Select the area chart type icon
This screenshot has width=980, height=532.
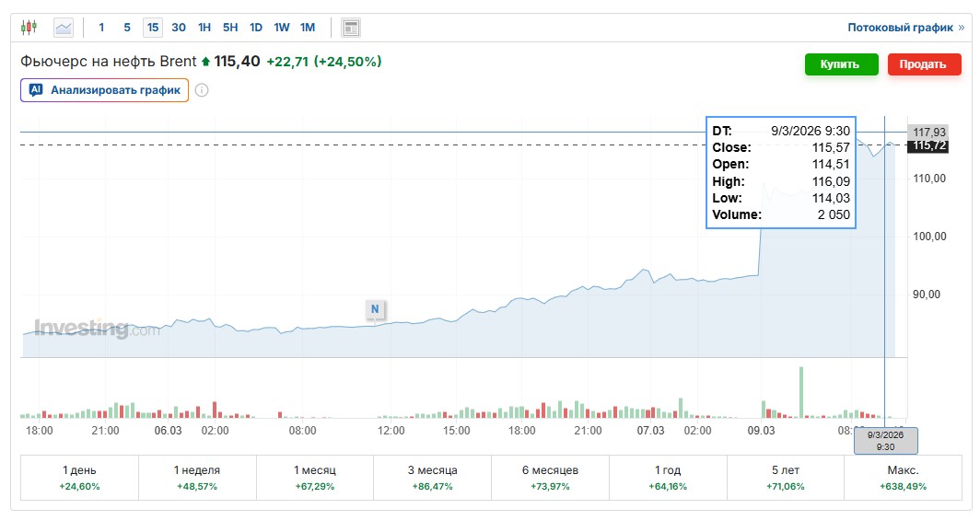coord(64,28)
